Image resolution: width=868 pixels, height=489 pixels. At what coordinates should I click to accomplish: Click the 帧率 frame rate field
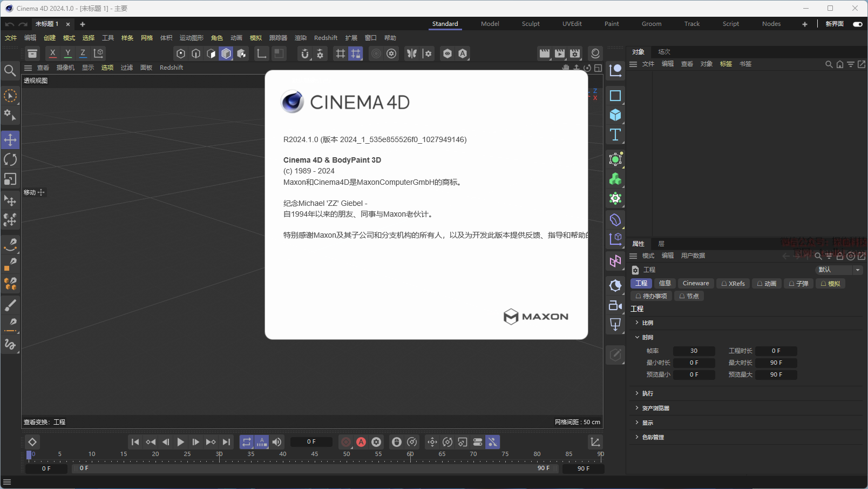pyautogui.click(x=694, y=351)
